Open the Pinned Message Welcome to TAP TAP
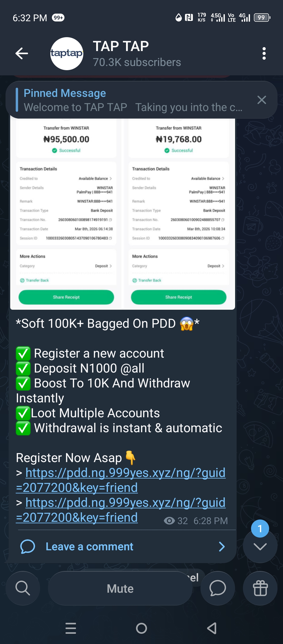 (x=133, y=100)
